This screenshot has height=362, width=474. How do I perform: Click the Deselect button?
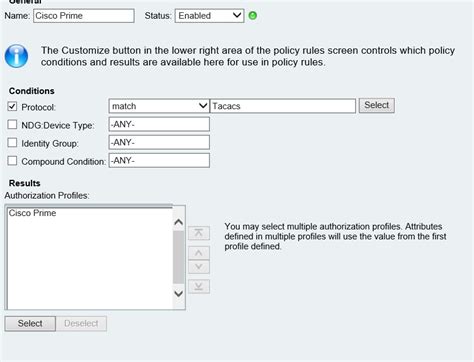[x=81, y=324]
